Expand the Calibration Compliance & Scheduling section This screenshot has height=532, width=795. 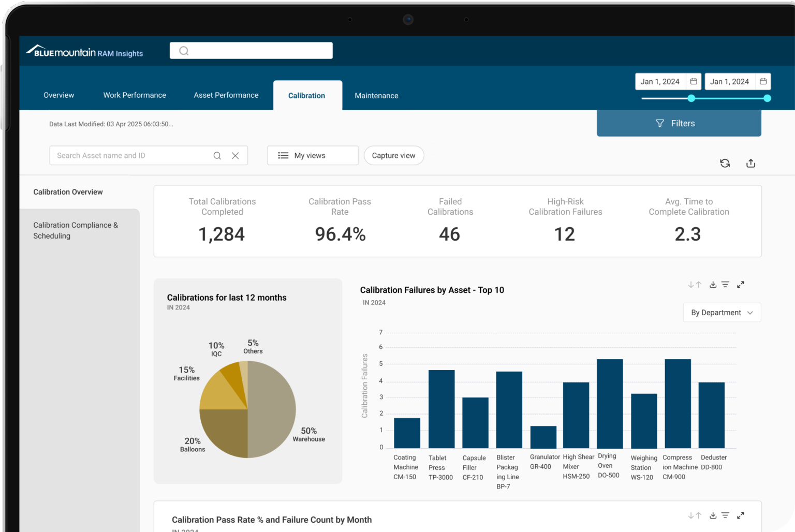[76, 230]
